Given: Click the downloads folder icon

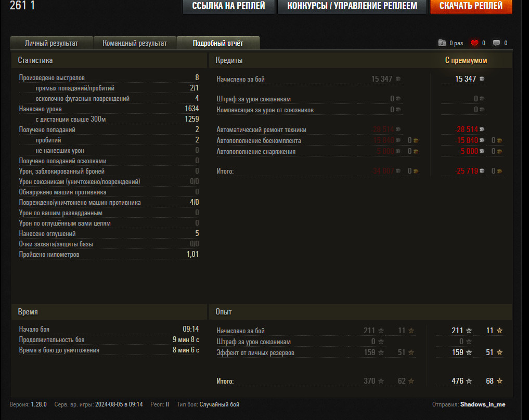Looking at the screenshot, I should point(442,43).
